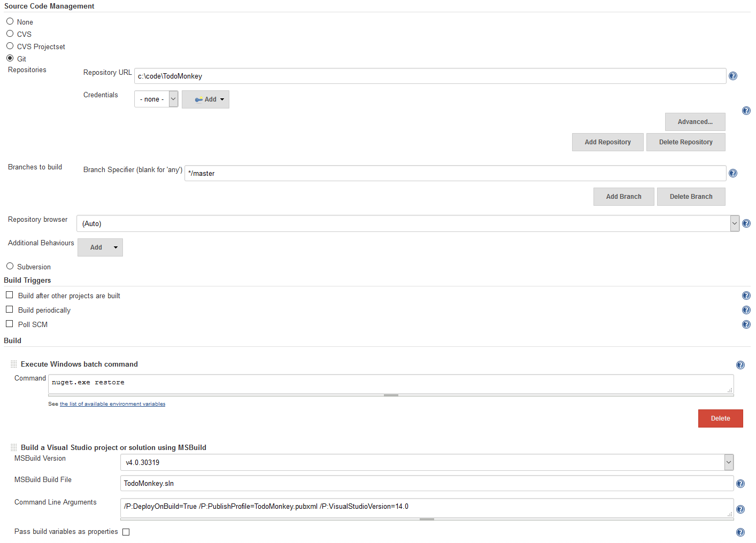The height and width of the screenshot is (543, 756).
Task: Check Pass build variables as properties
Action: [x=126, y=532]
